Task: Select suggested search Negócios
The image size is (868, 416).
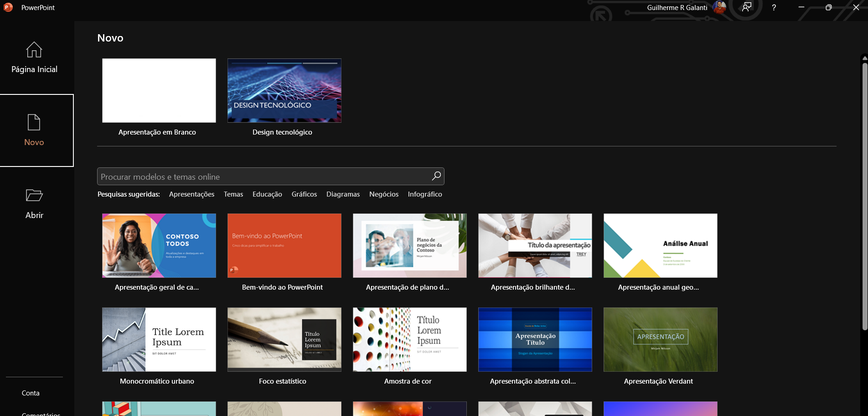Action: 384,194
